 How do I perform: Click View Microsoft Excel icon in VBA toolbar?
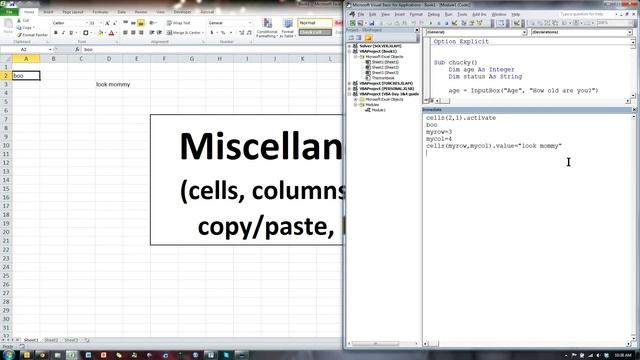(x=352, y=23)
